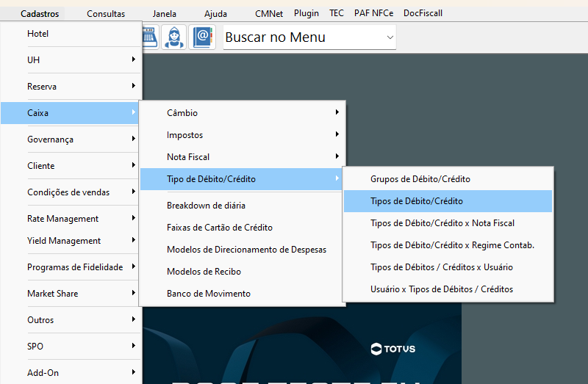Image resolution: width=588 pixels, height=384 pixels.
Task: Select Faixas de Cartão de Crédito
Action: 243,228
